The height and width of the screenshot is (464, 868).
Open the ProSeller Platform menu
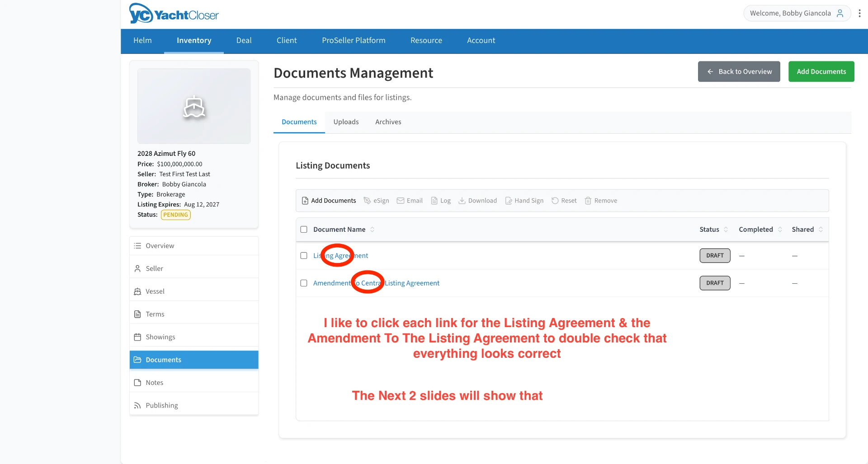pos(354,41)
